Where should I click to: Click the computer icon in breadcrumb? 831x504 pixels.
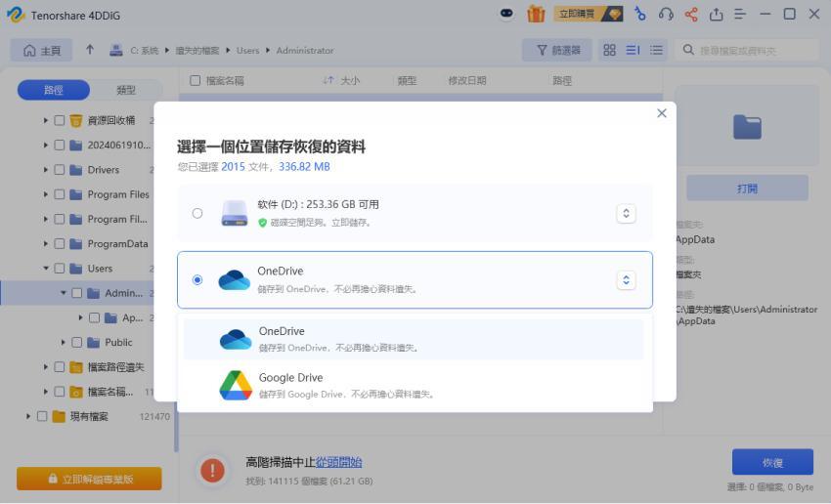(x=116, y=50)
